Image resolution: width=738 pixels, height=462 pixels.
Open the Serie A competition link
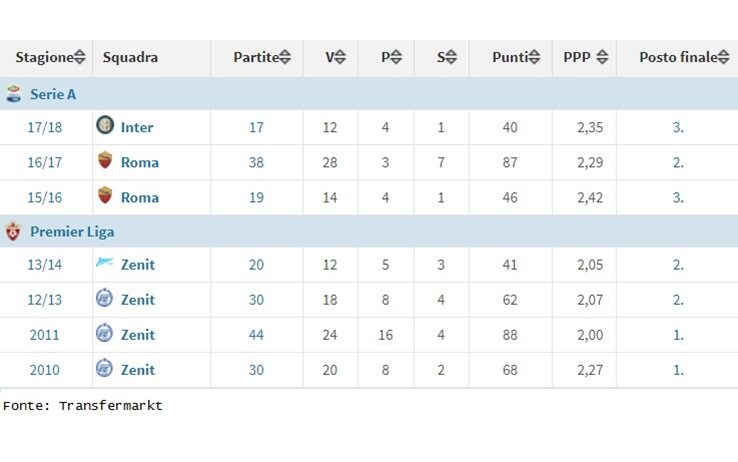pyautogui.click(x=53, y=94)
